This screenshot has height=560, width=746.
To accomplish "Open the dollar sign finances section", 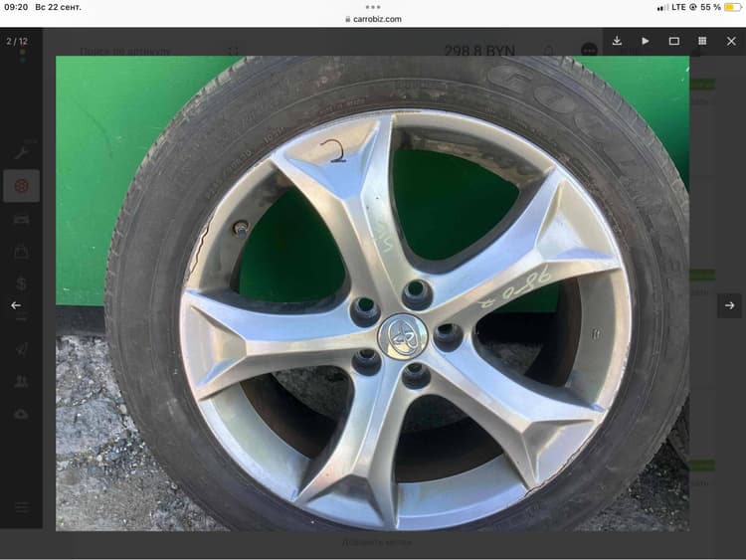I will 21,283.
